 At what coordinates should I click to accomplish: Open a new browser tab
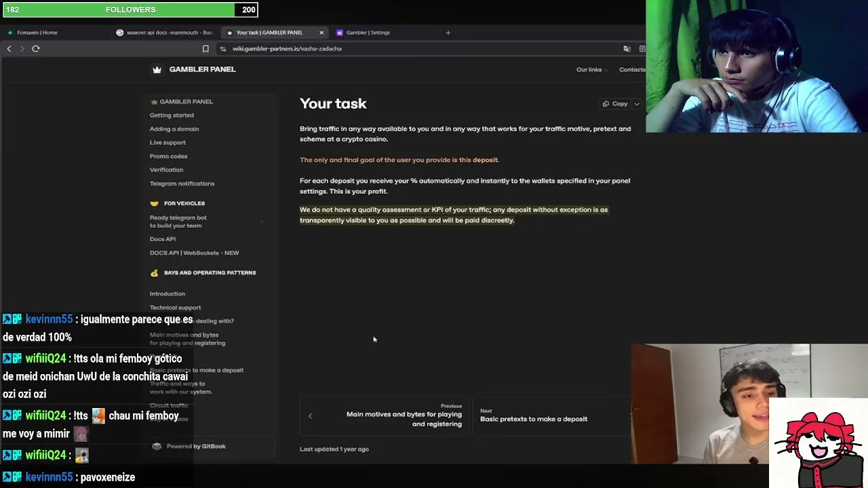click(x=448, y=33)
